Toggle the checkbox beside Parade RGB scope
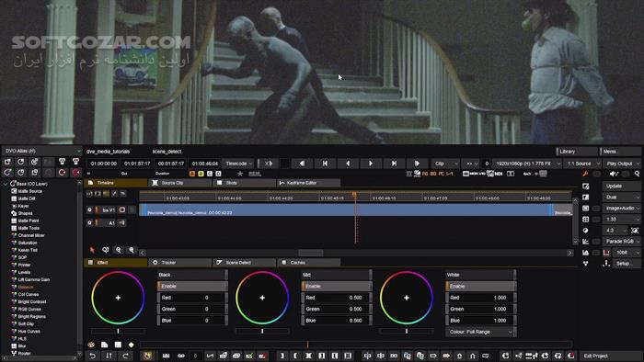Screen dimensions: 644x362 (596, 242)
